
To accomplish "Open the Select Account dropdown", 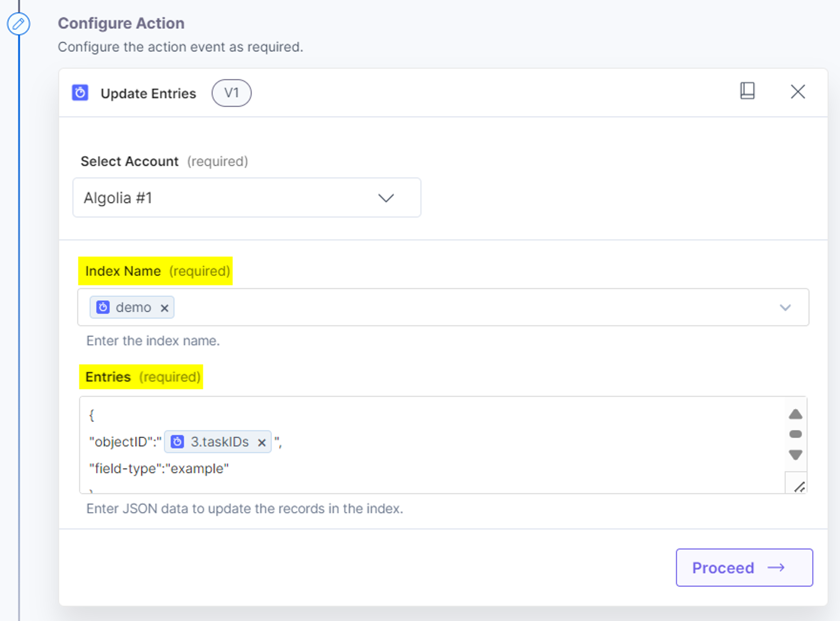I will (x=247, y=198).
